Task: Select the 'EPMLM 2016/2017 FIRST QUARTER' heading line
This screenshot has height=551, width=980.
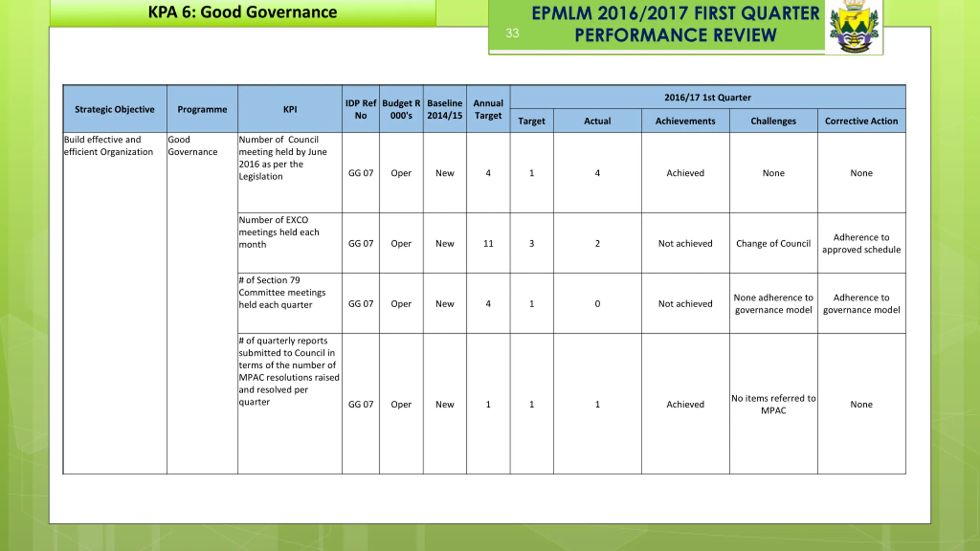Action: [675, 13]
